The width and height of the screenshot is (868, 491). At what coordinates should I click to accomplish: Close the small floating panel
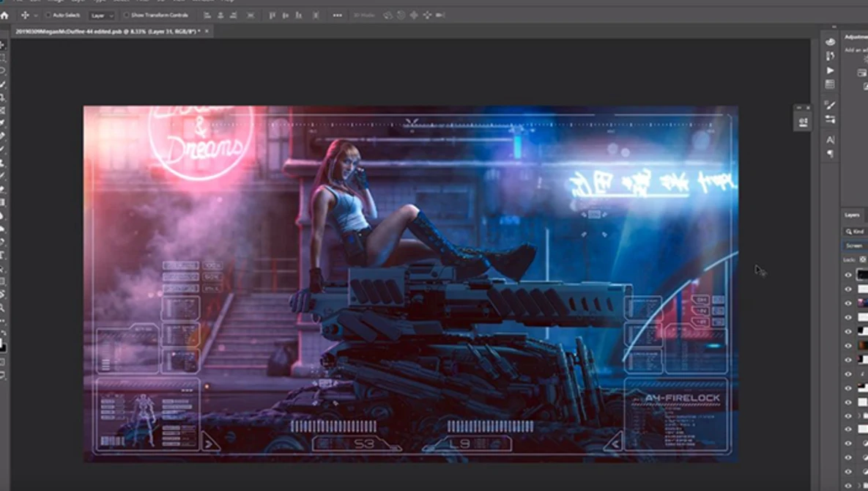pyautogui.click(x=808, y=108)
